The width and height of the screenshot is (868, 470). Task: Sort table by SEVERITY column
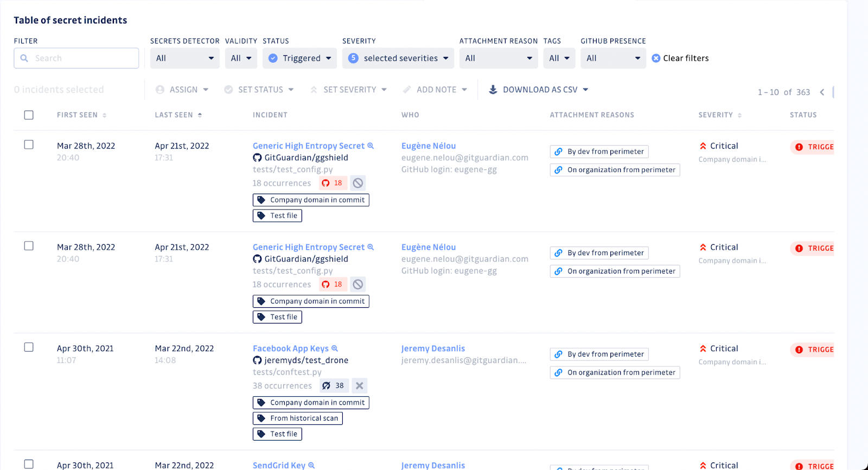pos(720,115)
